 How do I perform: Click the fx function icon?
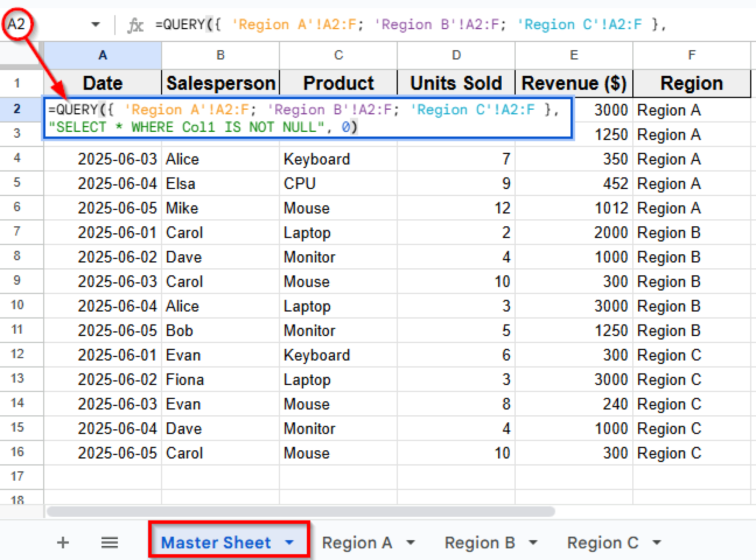[x=135, y=25]
